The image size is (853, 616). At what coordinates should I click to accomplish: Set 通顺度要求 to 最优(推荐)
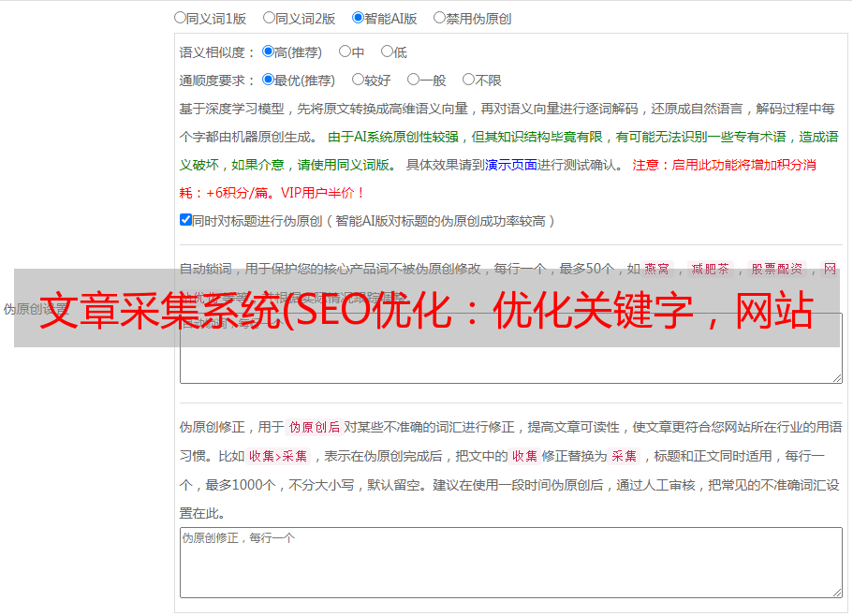click(x=268, y=80)
